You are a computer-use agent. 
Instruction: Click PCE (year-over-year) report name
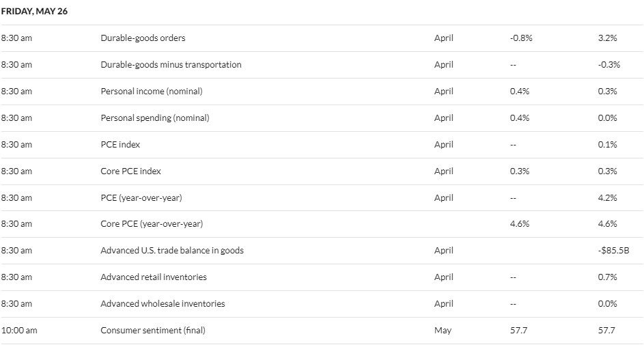tap(141, 198)
